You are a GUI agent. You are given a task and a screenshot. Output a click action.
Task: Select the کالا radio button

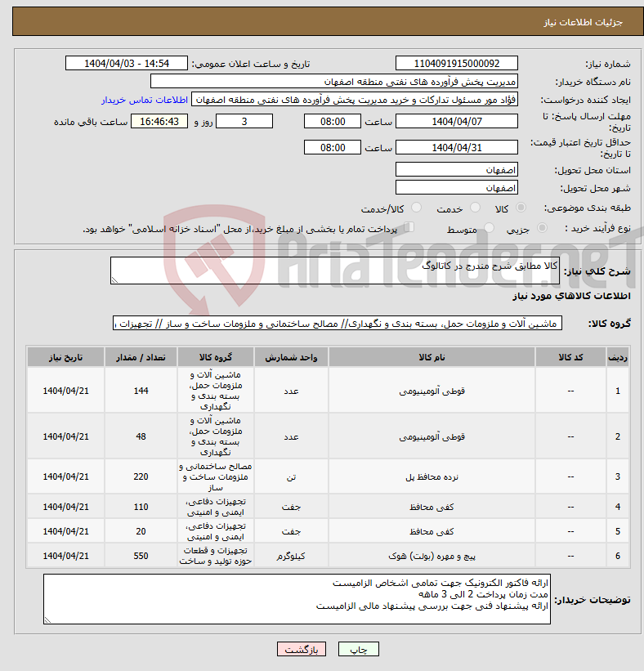(x=521, y=208)
